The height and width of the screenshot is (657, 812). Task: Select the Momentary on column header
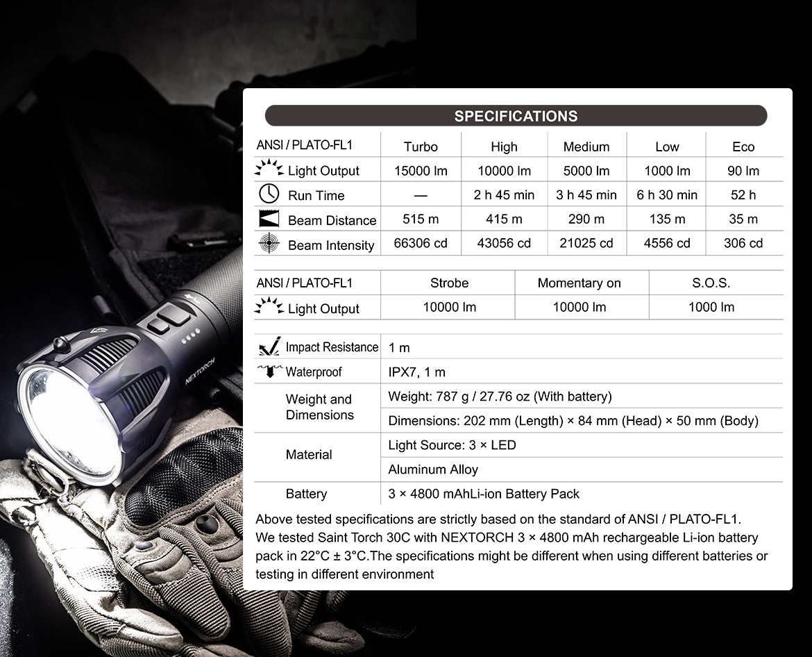click(579, 283)
